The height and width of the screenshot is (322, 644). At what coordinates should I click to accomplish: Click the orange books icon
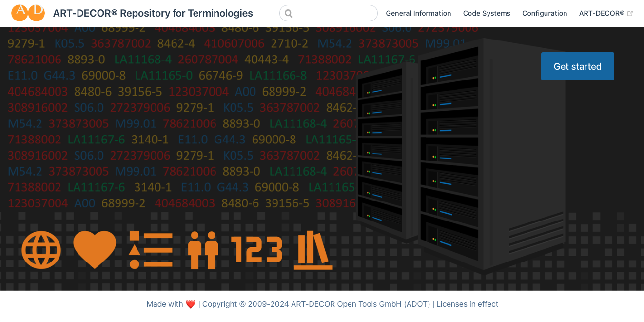point(313,251)
